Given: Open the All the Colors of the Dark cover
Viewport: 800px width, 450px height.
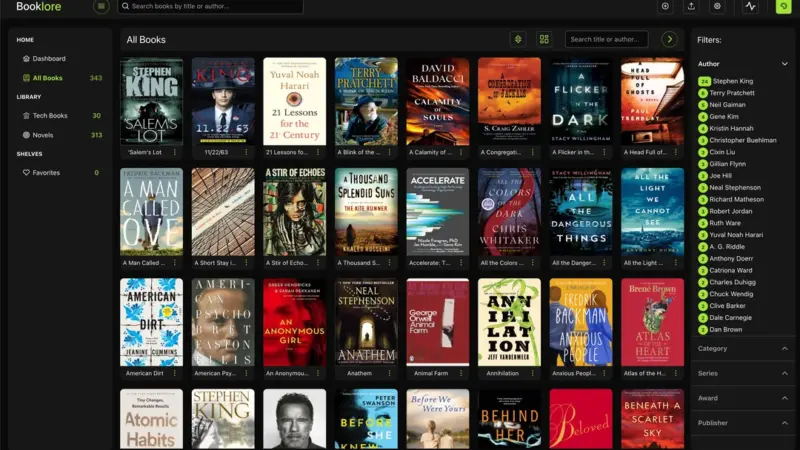Looking at the screenshot, I should tap(510, 212).
